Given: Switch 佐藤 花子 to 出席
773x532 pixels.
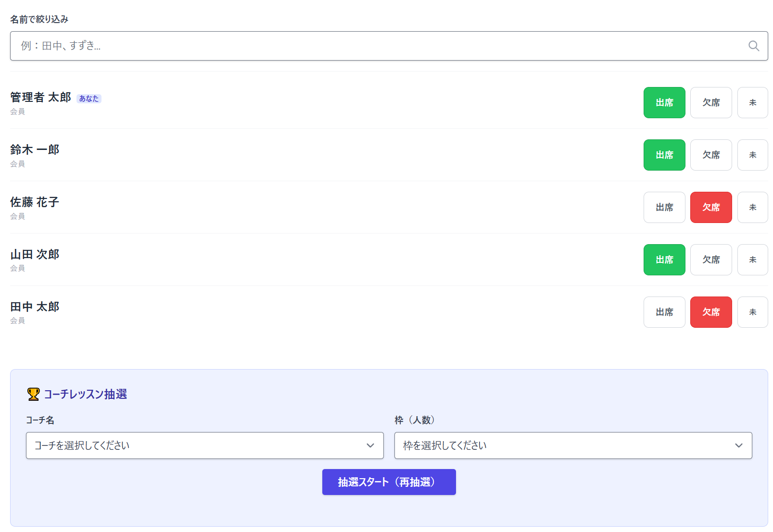Looking at the screenshot, I should tap(664, 208).
